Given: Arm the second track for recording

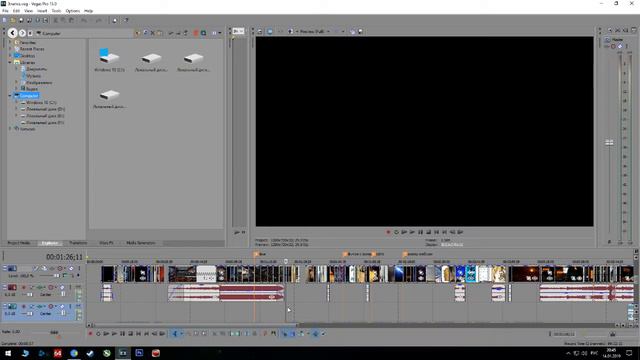Looking at the screenshot, I should click(24, 287).
